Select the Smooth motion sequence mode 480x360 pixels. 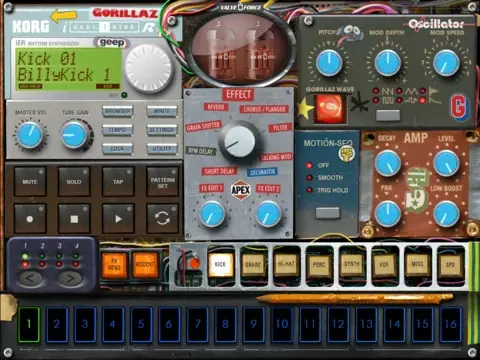[309, 178]
